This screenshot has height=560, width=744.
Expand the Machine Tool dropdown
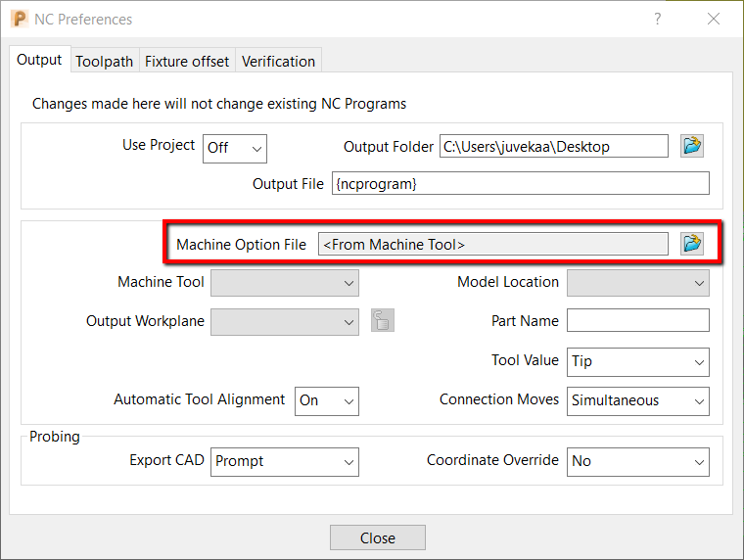285,283
